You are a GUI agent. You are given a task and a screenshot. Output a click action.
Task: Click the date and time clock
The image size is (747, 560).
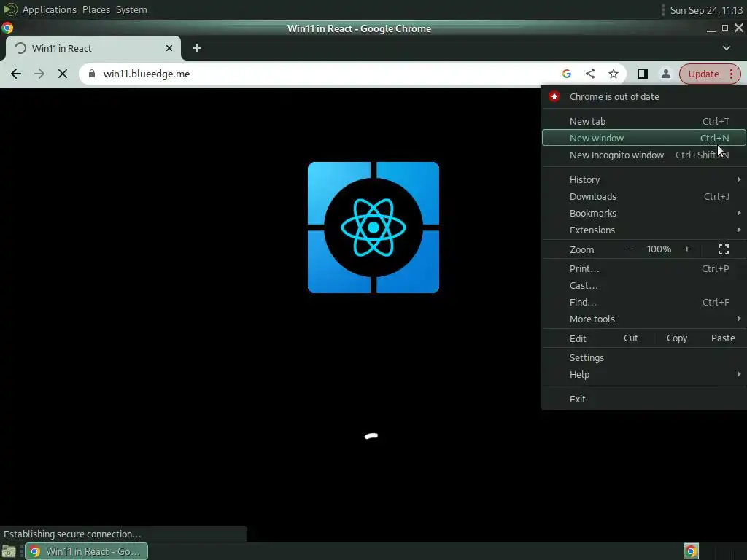click(706, 10)
